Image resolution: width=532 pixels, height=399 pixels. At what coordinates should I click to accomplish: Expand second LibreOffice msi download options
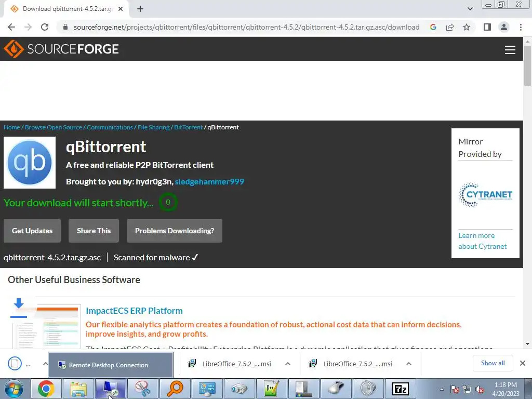409,364
